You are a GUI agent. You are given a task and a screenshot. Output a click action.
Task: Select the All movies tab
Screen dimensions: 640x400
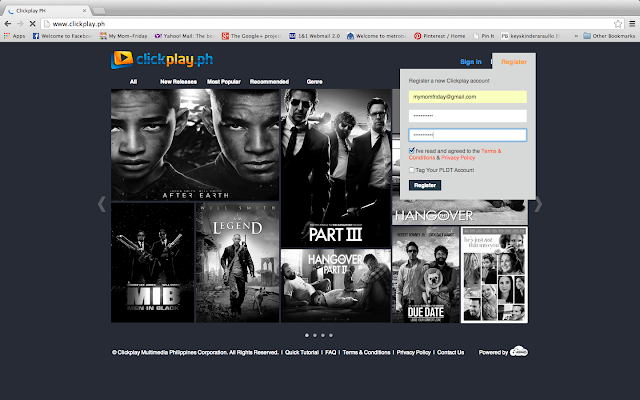click(133, 82)
